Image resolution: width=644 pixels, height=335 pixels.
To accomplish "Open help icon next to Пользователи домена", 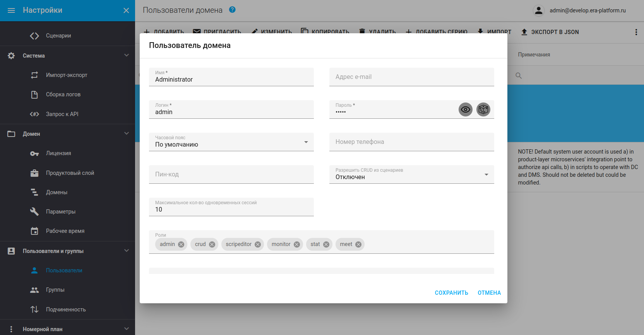I will click(x=232, y=10).
